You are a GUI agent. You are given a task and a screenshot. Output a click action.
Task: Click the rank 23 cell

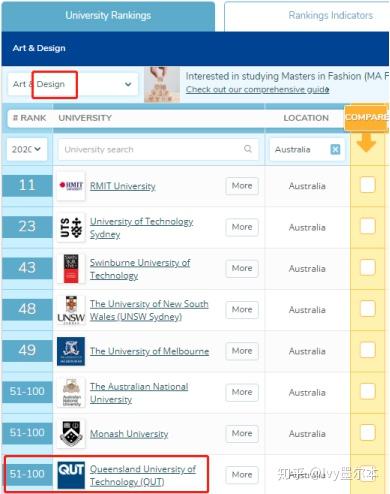(x=27, y=227)
